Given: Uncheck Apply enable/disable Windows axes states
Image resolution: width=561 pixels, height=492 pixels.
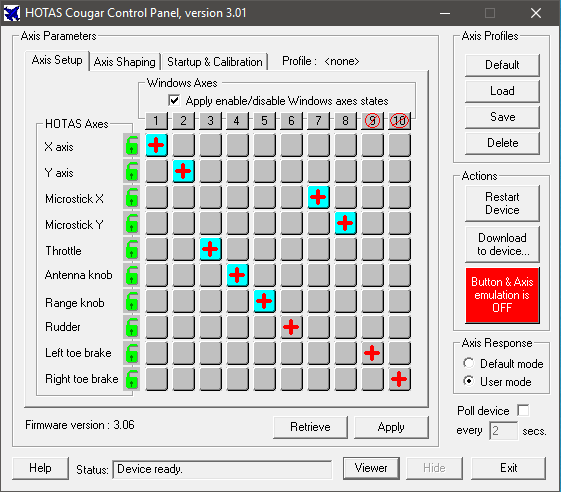Looking at the screenshot, I should [x=174, y=100].
